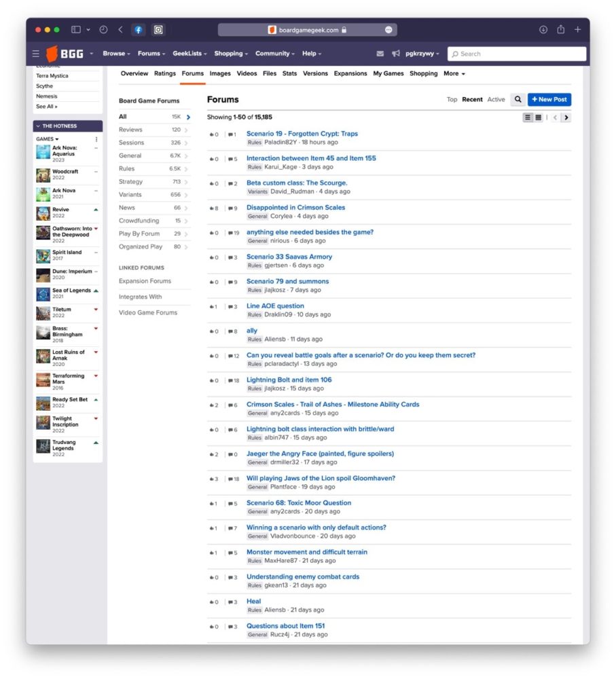Image resolution: width=616 pixels, height=679 pixels.
Task: Go to next page of forum threads
Action: pyautogui.click(x=566, y=117)
